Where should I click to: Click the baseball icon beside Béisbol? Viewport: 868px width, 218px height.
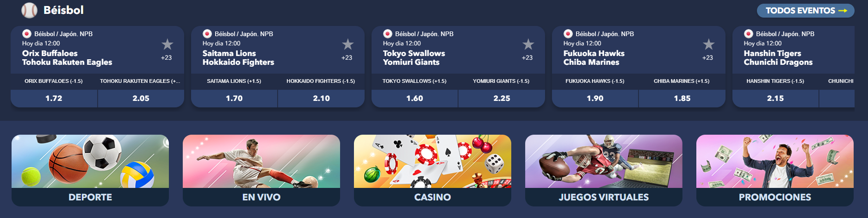(29, 10)
